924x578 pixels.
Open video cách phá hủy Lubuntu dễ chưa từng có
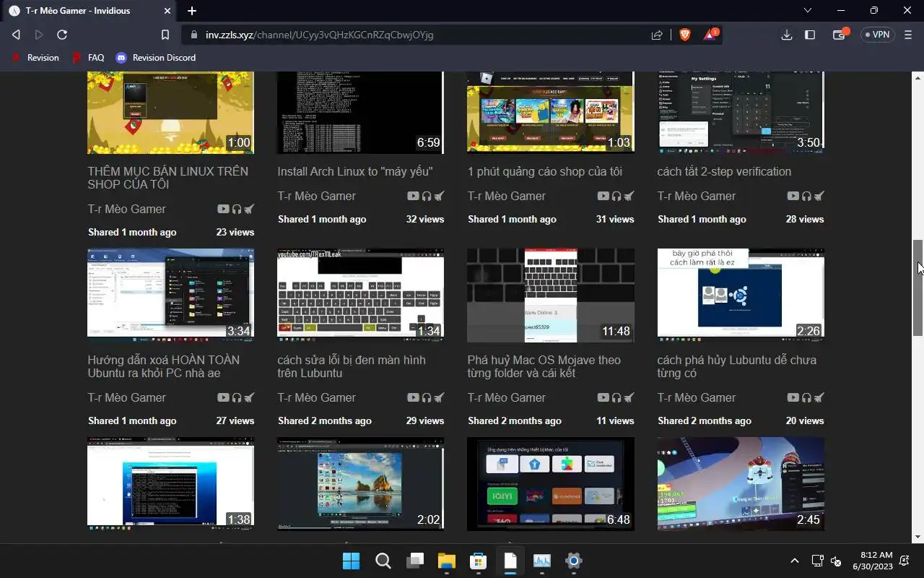[x=736, y=366]
